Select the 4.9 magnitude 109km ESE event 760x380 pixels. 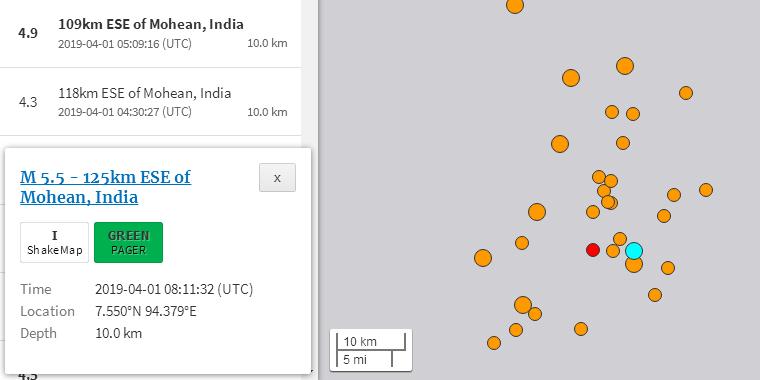[x=150, y=33]
